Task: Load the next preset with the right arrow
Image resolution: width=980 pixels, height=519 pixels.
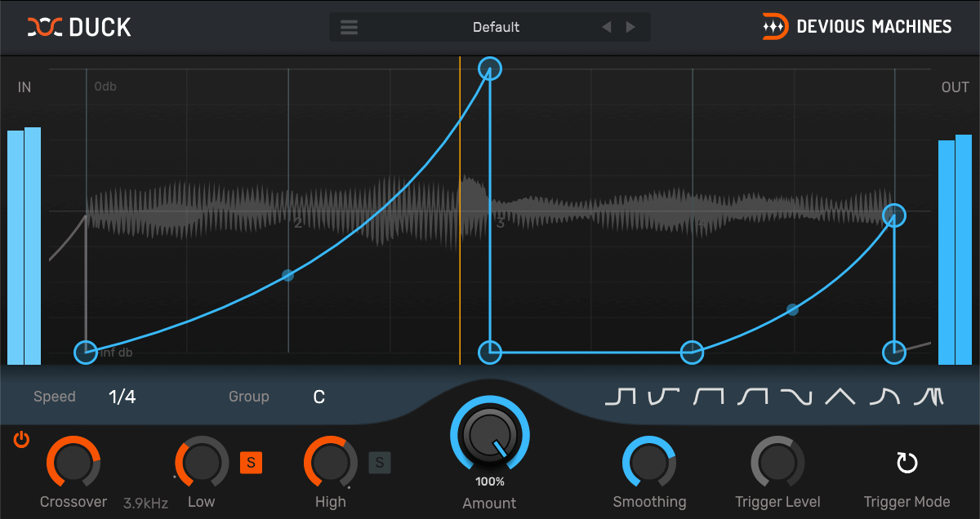Action: 630,26
